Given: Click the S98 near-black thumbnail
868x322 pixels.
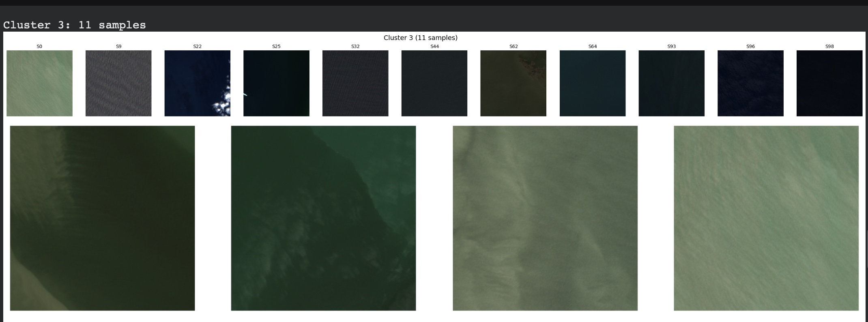Looking at the screenshot, I should (x=829, y=83).
